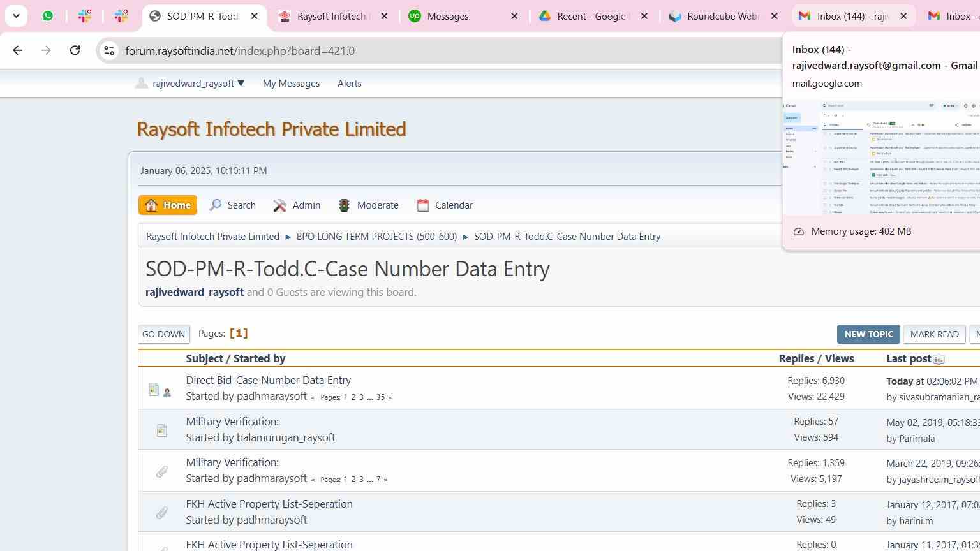Sort topics by Last post
The height and width of the screenshot is (551, 980).
[x=909, y=358]
